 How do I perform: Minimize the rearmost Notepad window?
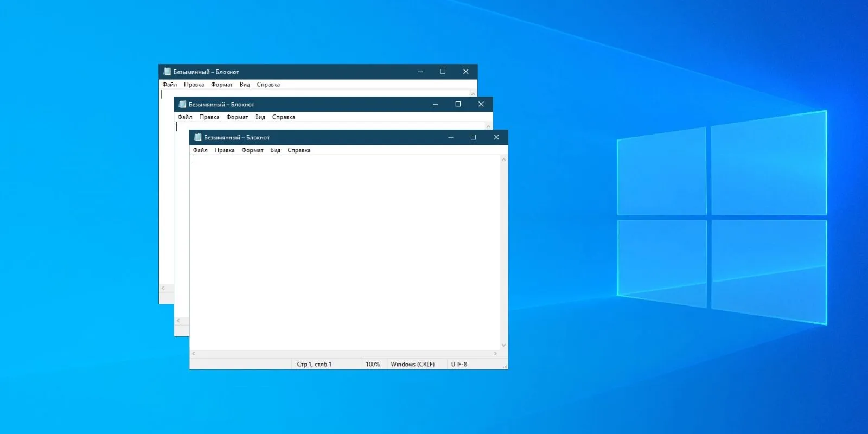tap(420, 72)
